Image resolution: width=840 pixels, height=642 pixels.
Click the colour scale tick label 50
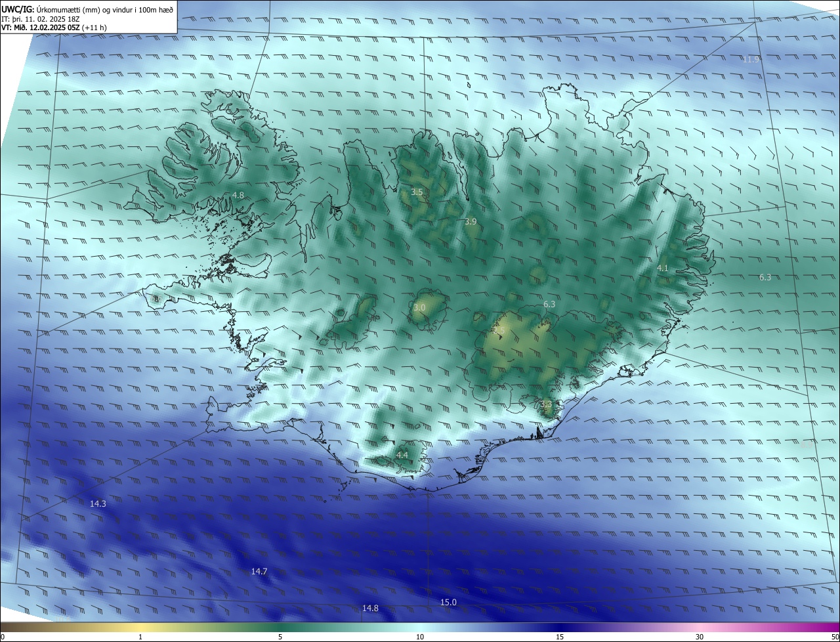point(835,637)
